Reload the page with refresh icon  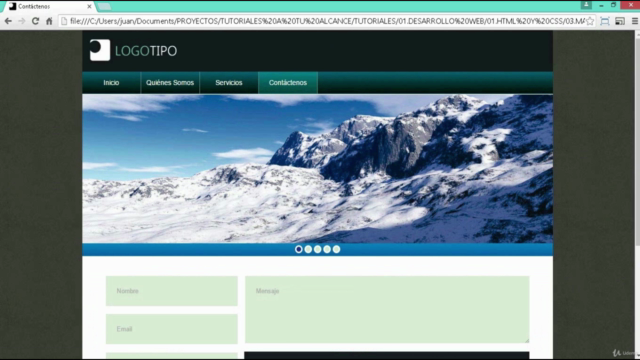(36, 21)
